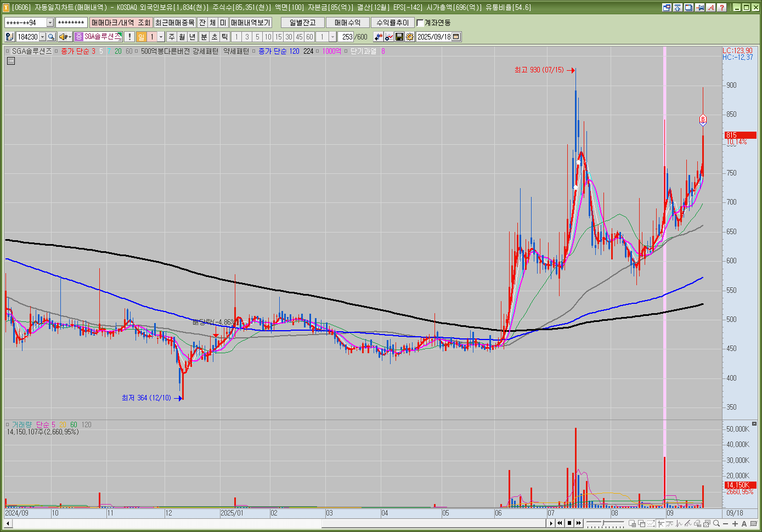Click the 체 button
The image size is (762, 532).
click(x=213, y=22)
